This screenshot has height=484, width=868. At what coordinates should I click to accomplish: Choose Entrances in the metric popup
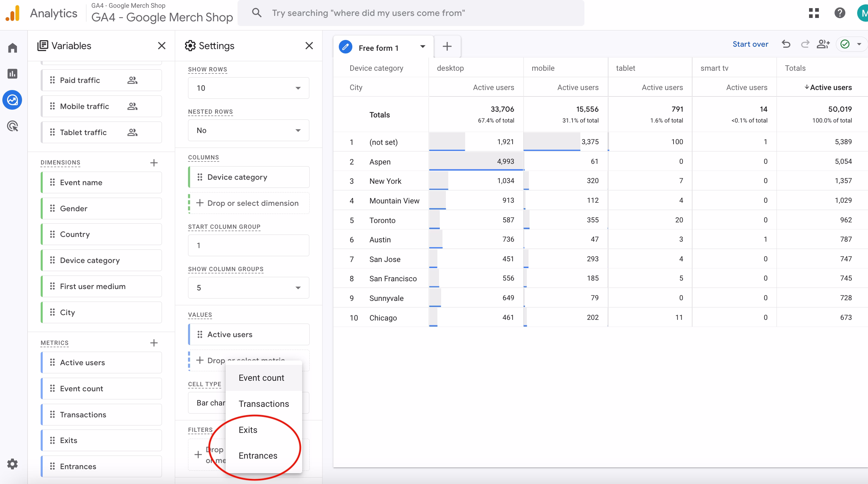pyautogui.click(x=258, y=456)
